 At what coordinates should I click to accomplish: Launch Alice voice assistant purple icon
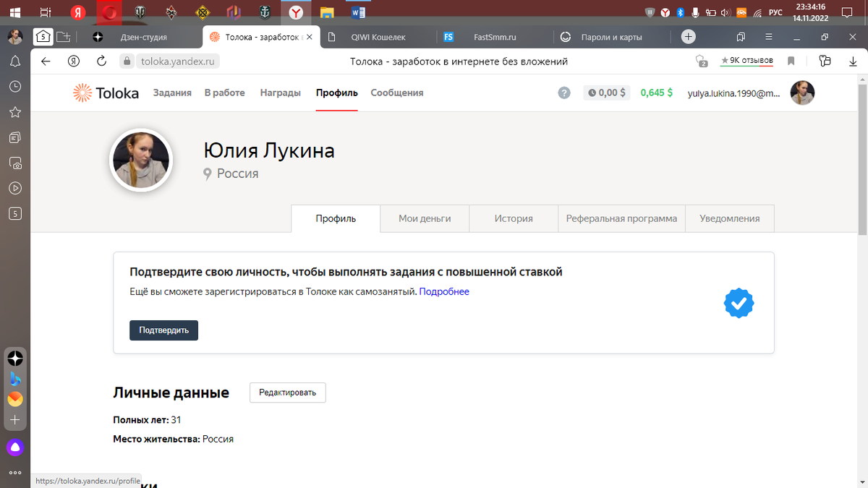(15, 448)
